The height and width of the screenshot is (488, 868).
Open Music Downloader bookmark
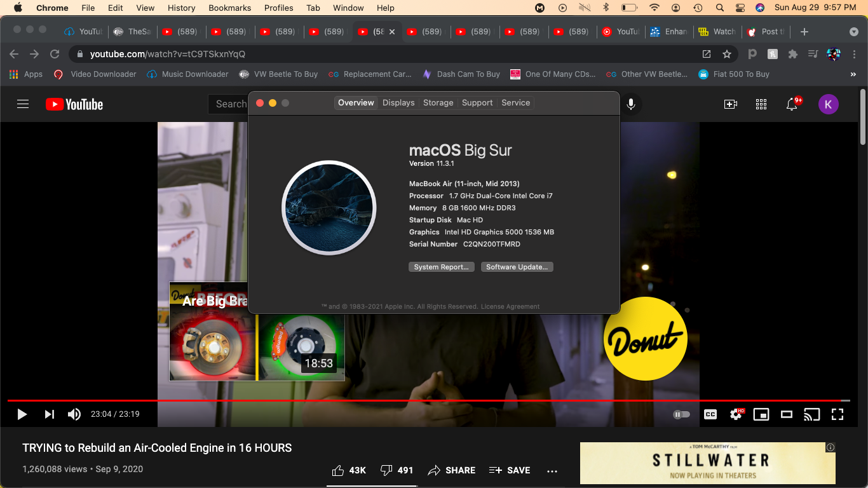(187, 74)
